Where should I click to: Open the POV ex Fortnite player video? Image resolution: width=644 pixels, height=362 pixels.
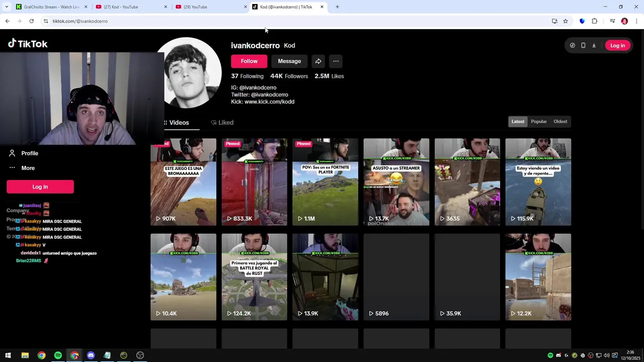[x=326, y=182]
